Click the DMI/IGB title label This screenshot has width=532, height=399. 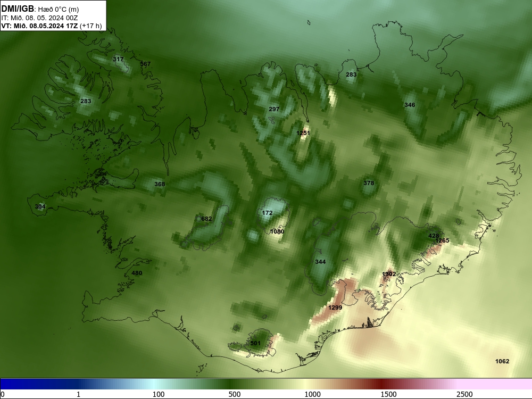[x=18, y=9]
